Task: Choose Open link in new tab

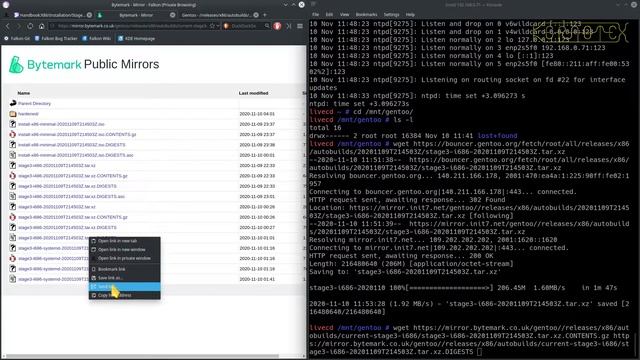Action: click(124, 241)
